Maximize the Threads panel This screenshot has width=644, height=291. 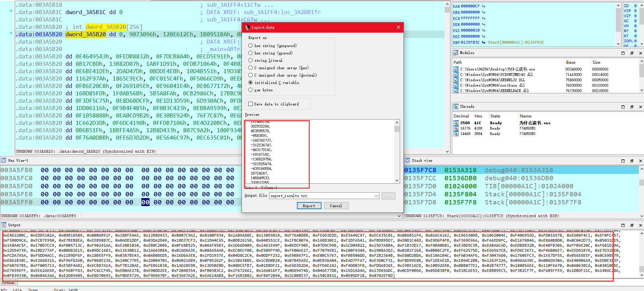(x=623, y=107)
